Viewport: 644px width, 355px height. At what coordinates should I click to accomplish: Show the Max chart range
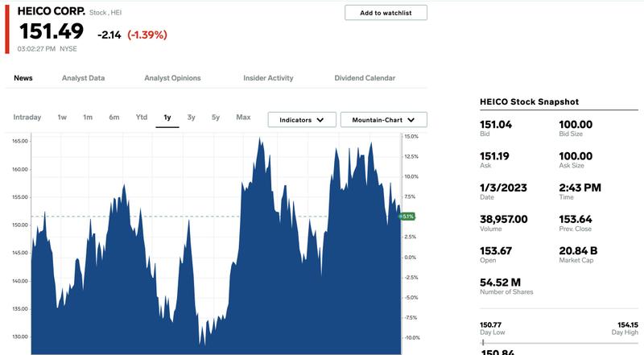click(x=243, y=117)
